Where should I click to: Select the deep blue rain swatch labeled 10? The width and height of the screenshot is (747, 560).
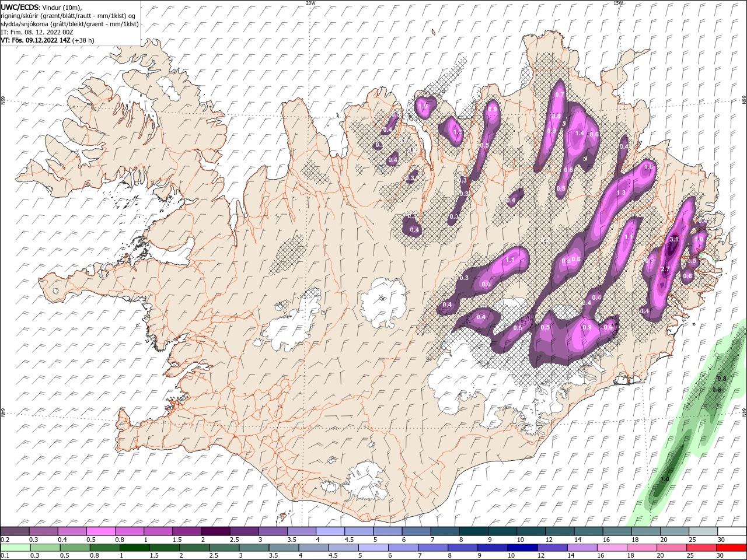pos(522,548)
